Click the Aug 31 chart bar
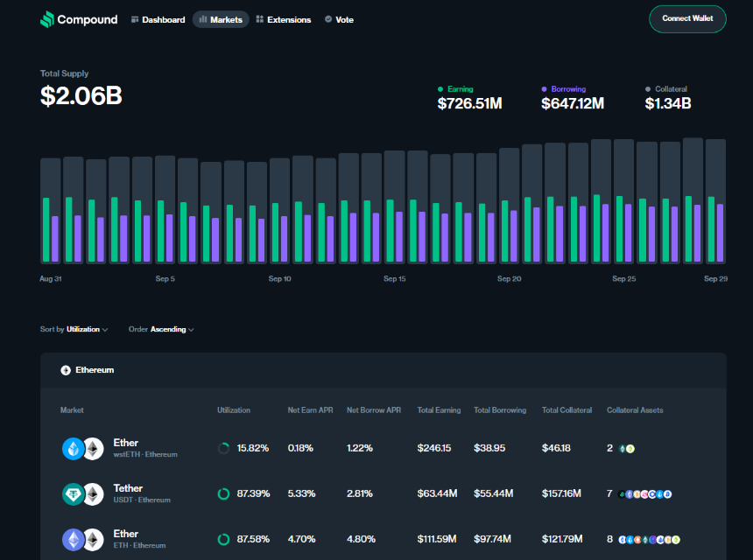 [x=51, y=211]
